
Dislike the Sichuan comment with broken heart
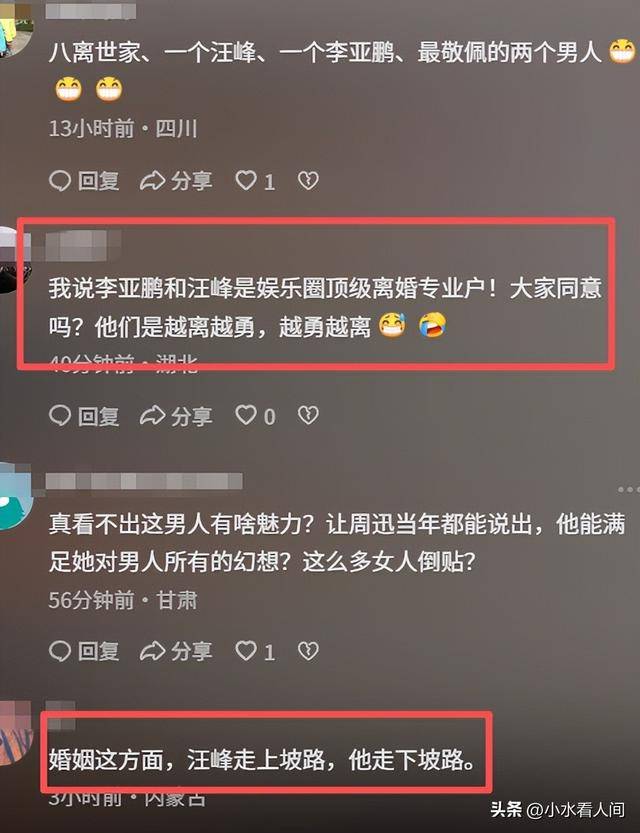coord(308,181)
